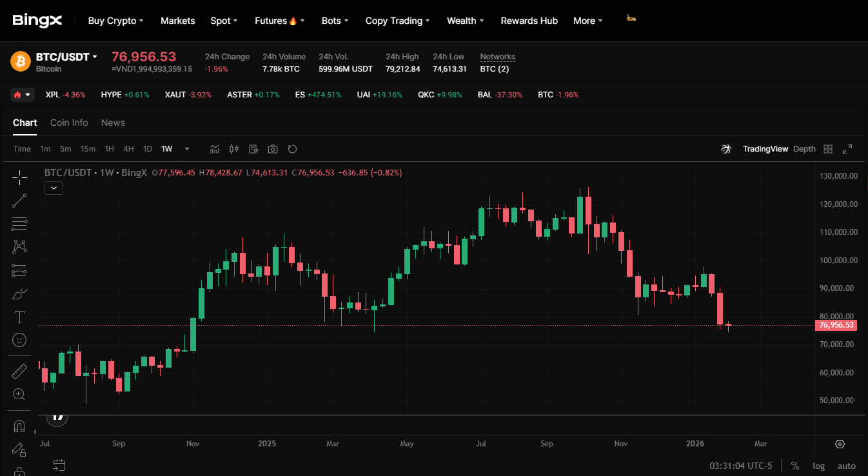This screenshot has height=476, width=868.
Task: Toggle log scale mode
Action: pos(818,466)
